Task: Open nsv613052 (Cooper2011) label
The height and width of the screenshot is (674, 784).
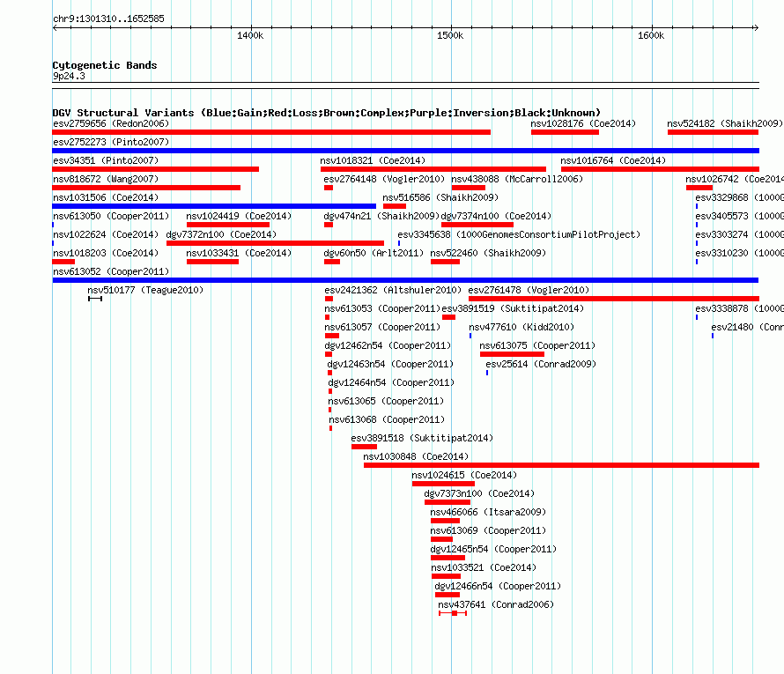Action: pyautogui.click(x=111, y=271)
